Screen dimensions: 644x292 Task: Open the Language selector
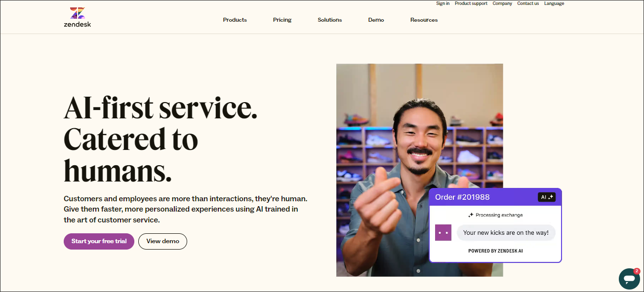click(554, 3)
